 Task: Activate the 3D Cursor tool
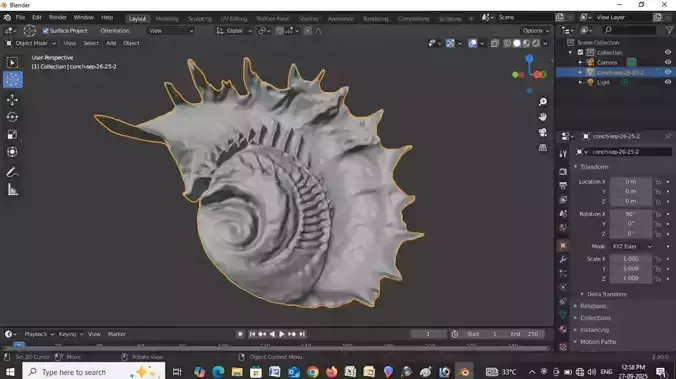pyautogui.click(x=12, y=80)
